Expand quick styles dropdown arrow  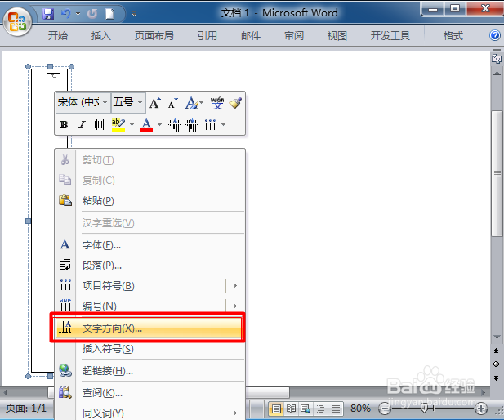point(202,103)
